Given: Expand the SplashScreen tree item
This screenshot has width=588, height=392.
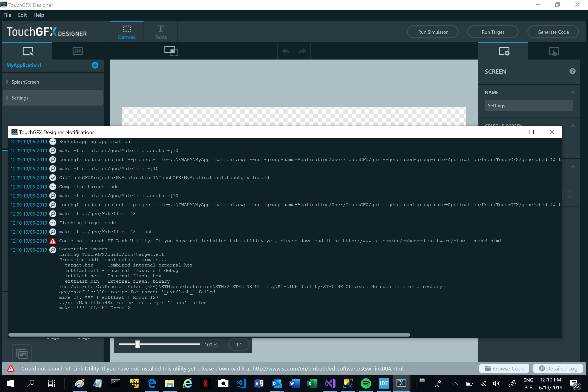Looking at the screenshot, I should click(7, 82).
